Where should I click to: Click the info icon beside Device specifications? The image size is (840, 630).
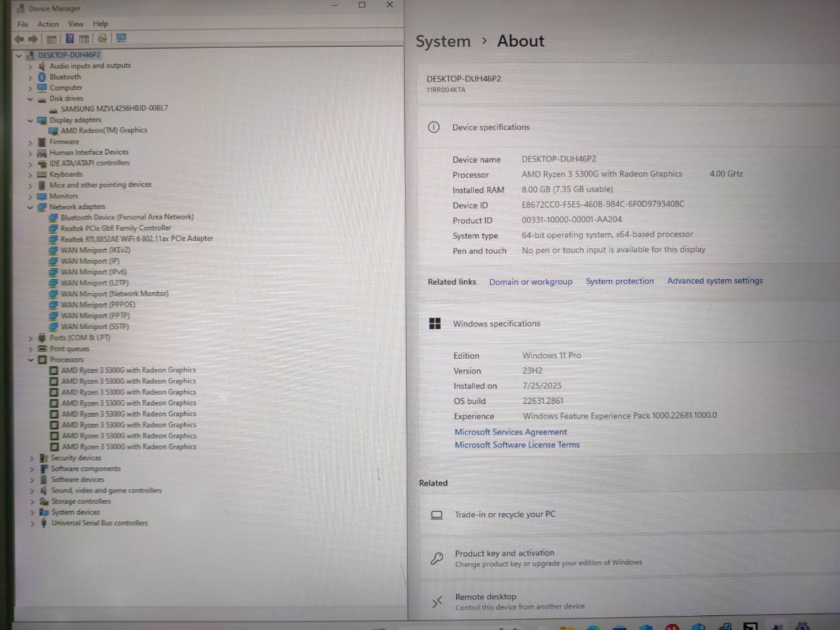tap(433, 127)
